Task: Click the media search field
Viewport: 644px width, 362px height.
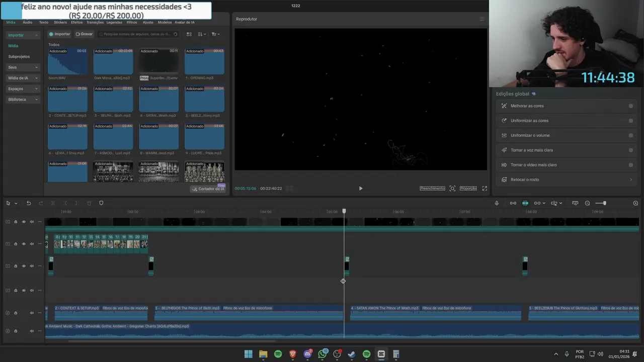Action: point(138,34)
